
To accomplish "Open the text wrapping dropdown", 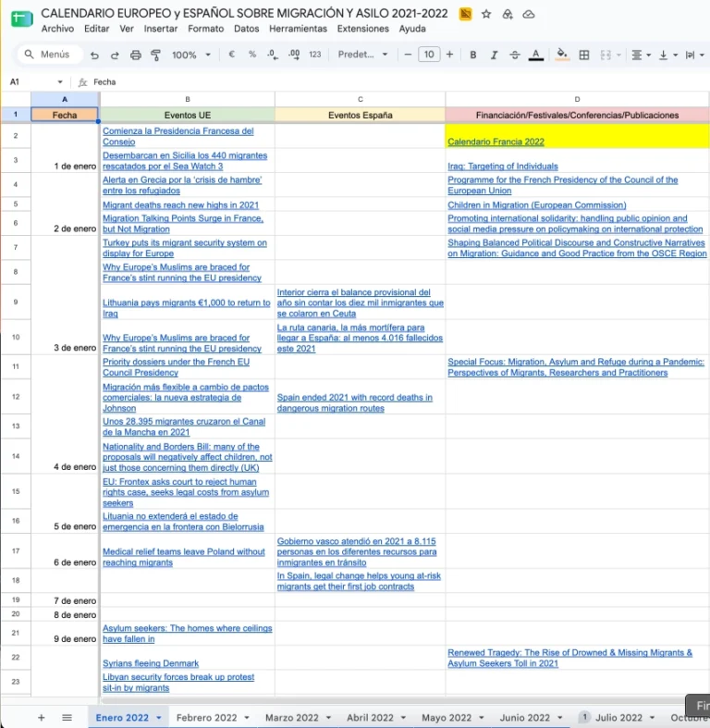I will click(x=694, y=55).
